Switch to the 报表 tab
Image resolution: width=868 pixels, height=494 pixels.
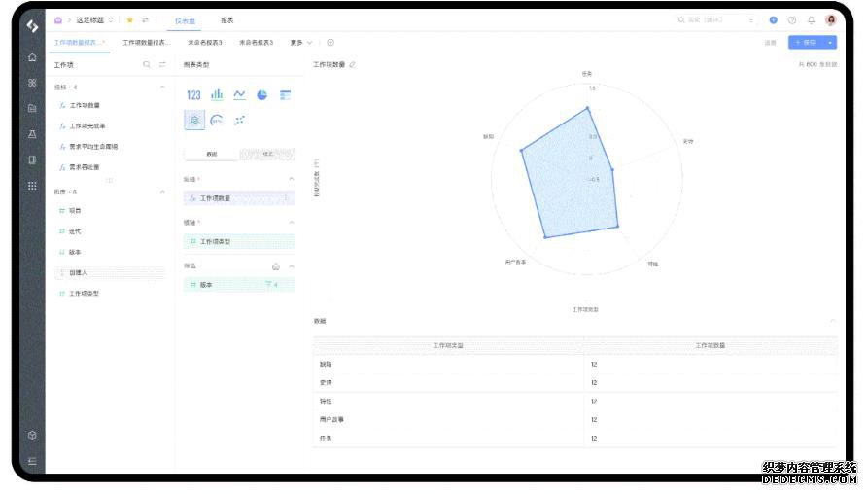coord(227,20)
